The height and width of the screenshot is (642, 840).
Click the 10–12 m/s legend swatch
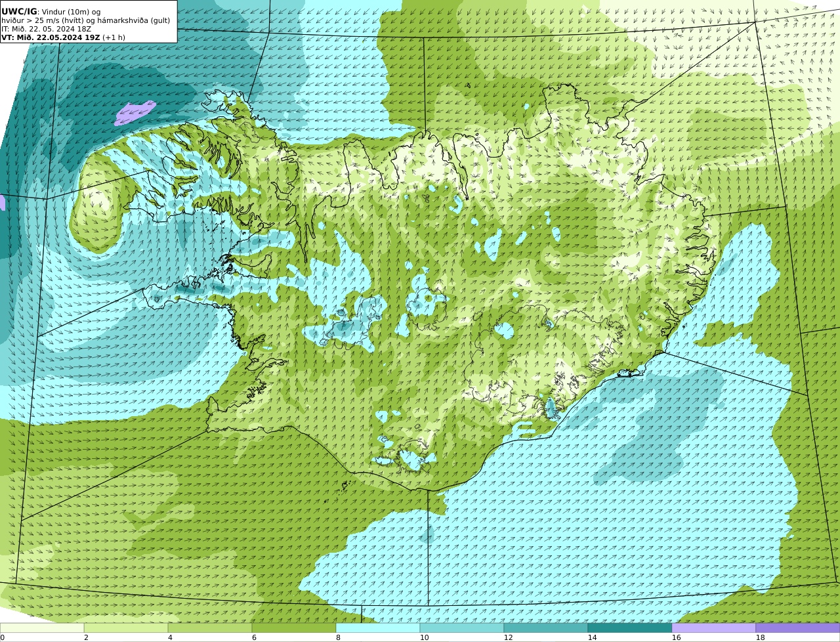pos(462,628)
